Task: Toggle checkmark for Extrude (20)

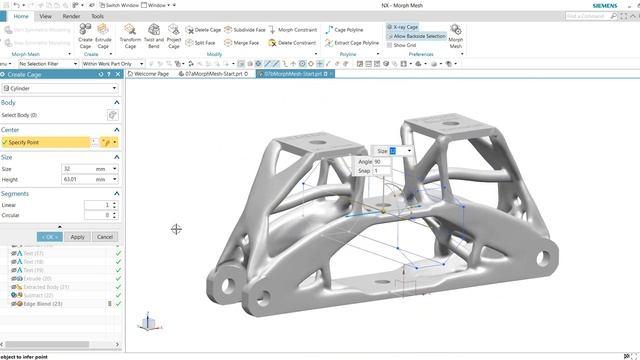Action: coord(118,278)
